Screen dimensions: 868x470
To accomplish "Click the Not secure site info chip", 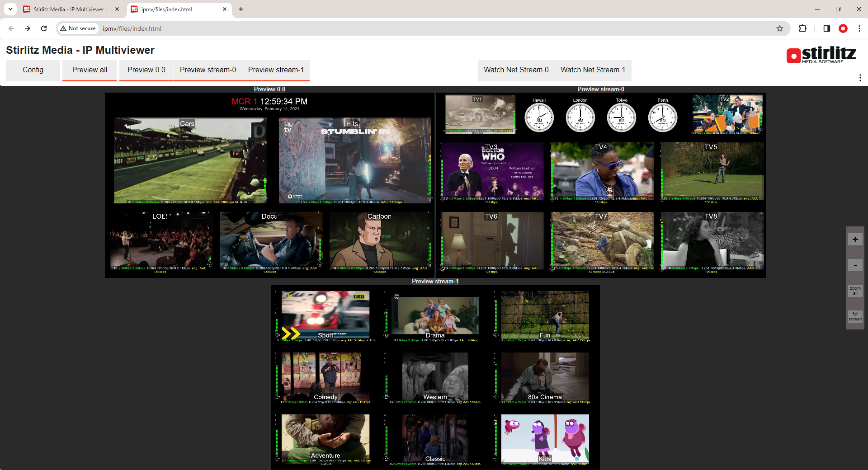I will [x=78, y=28].
